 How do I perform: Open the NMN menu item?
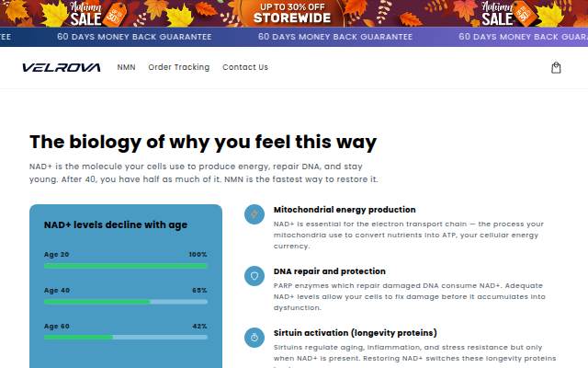[x=127, y=67]
